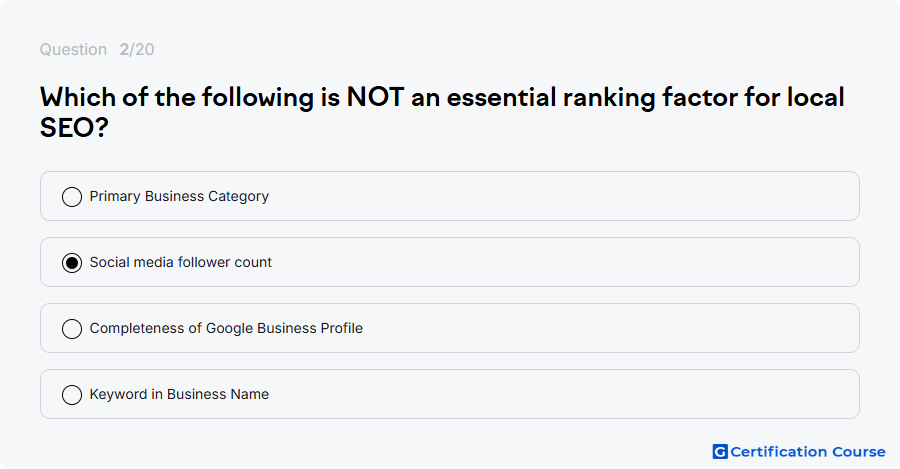Image resolution: width=900 pixels, height=469 pixels.
Task: Open the Certification Course link
Action: pyautogui.click(x=799, y=452)
